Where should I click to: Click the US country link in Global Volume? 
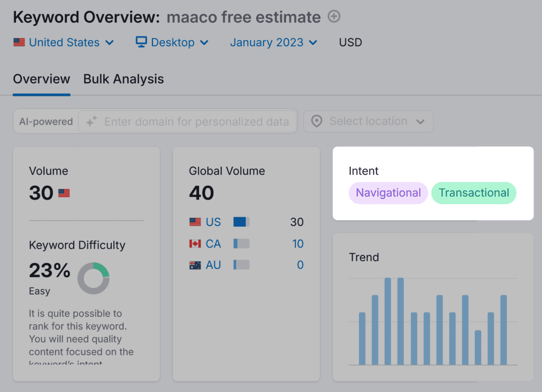point(213,222)
